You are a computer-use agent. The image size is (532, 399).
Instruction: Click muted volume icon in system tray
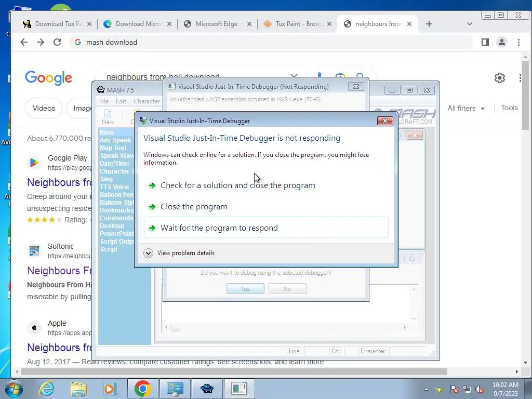click(480, 390)
